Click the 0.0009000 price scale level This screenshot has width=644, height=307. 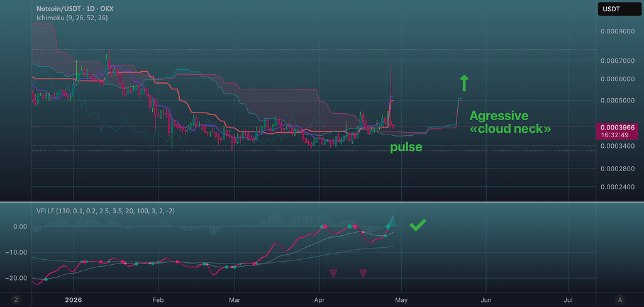coord(619,31)
